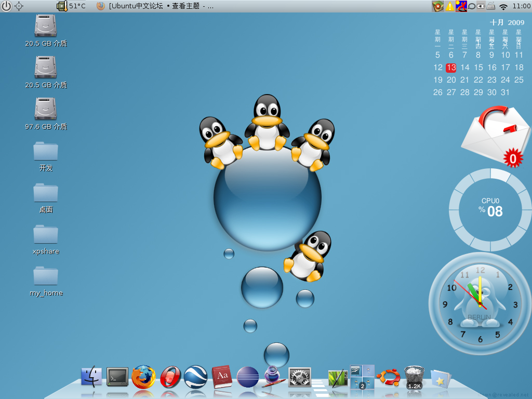Launch the Opera browser dock icon

(170, 377)
